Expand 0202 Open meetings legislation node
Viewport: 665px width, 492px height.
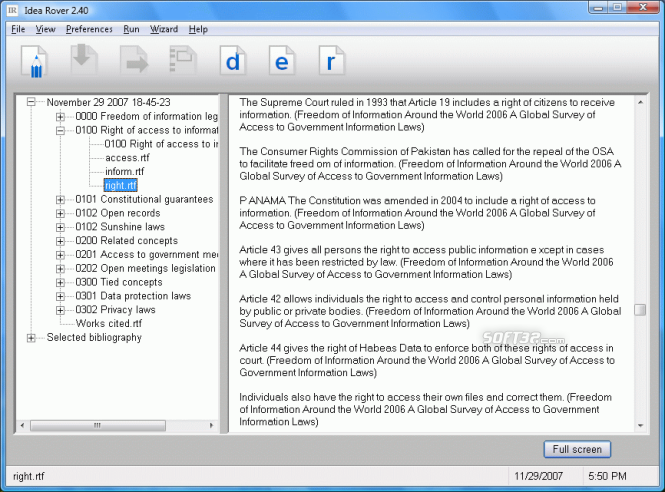click(x=60, y=268)
